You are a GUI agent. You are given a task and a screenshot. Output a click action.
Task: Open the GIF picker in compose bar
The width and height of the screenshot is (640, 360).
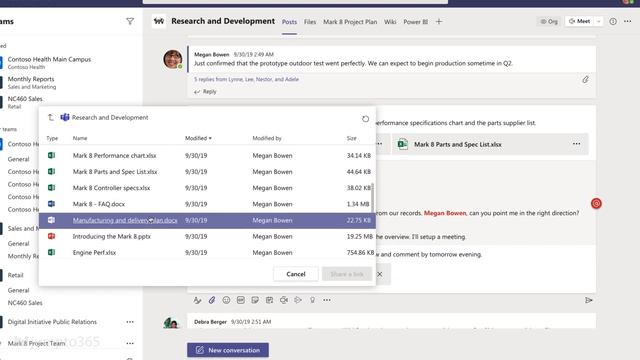pos(241,300)
